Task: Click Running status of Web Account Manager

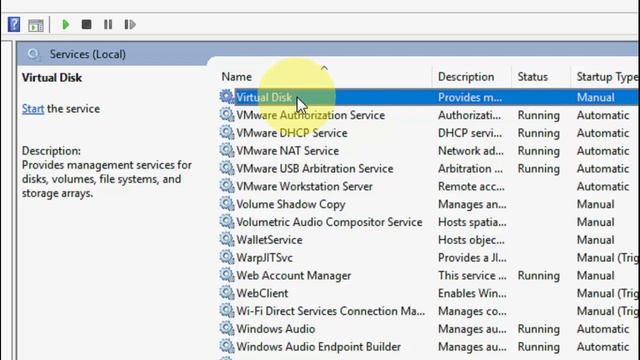Action: 538,276
